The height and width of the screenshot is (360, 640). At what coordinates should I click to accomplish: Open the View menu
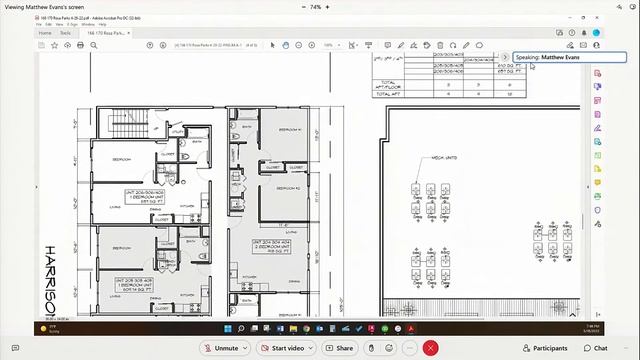tap(59, 24)
